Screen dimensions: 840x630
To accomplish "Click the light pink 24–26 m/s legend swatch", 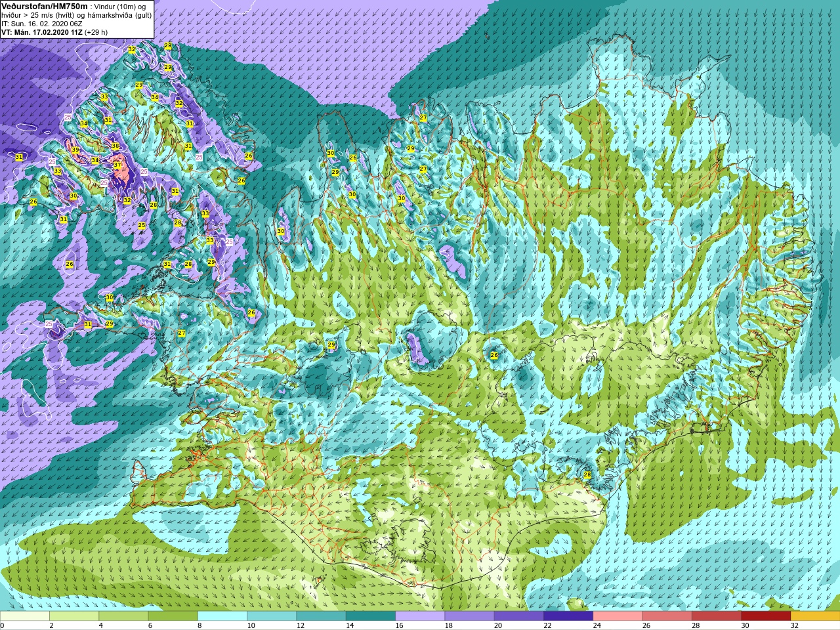I will pyautogui.click(x=618, y=616).
